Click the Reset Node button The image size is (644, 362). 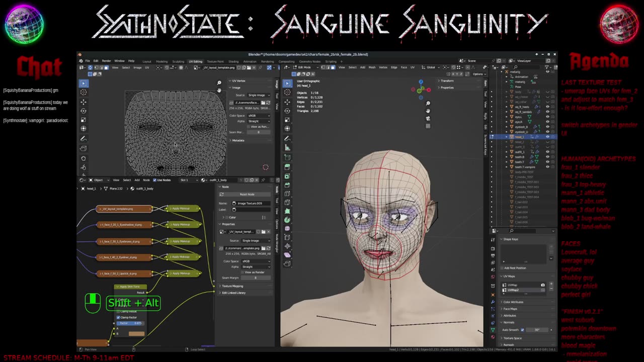[247, 194]
